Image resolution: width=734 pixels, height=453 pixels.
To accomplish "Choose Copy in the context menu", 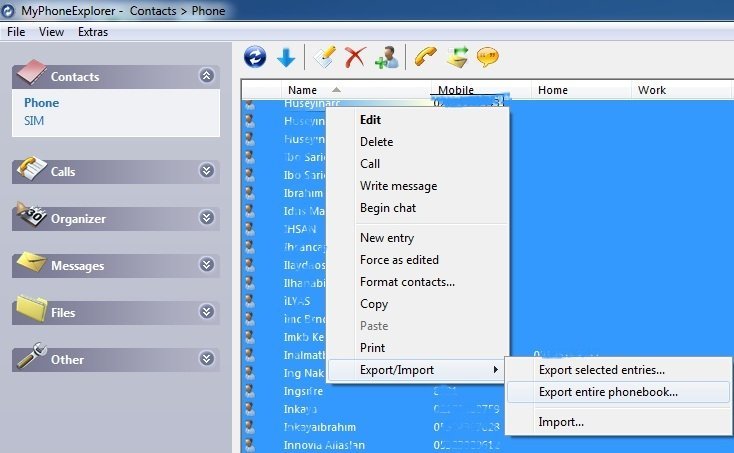I will (x=418, y=304).
